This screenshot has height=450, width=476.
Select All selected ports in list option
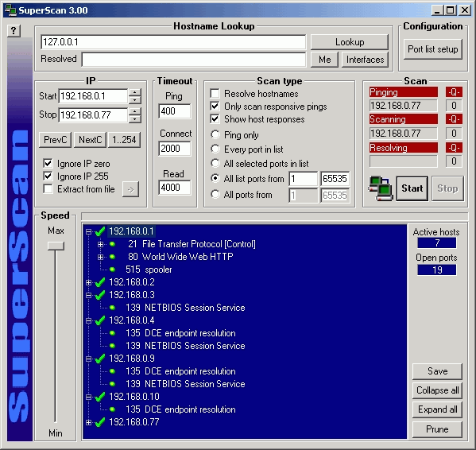coord(215,163)
